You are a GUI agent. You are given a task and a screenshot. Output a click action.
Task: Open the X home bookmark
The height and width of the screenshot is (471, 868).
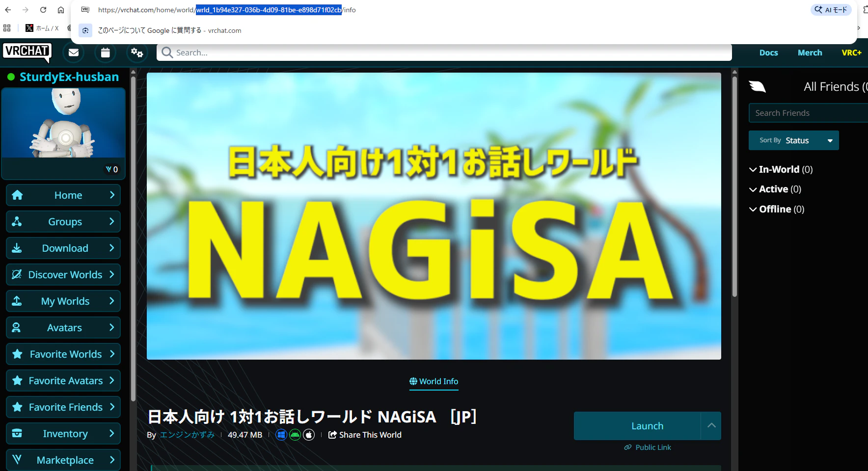tap(42, 28)
